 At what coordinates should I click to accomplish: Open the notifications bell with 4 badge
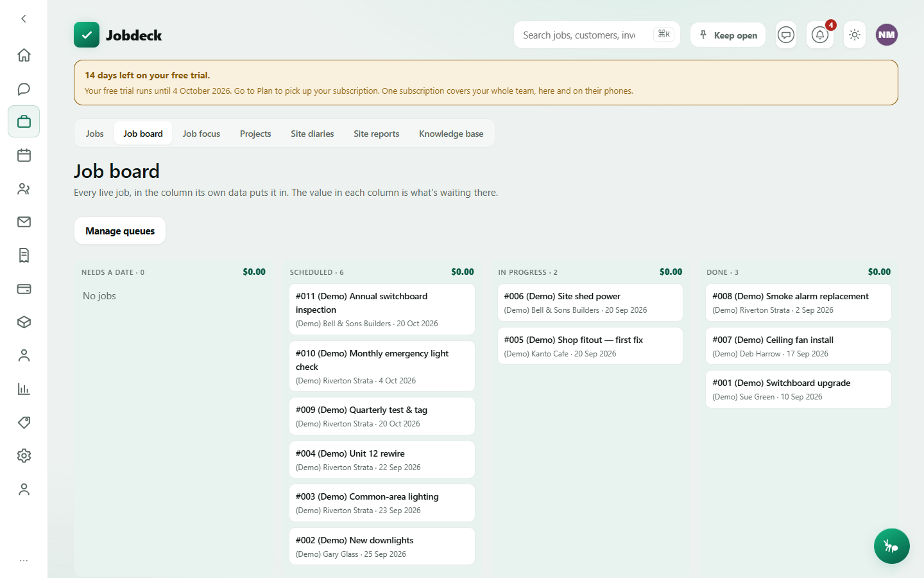tap(820, 35)
